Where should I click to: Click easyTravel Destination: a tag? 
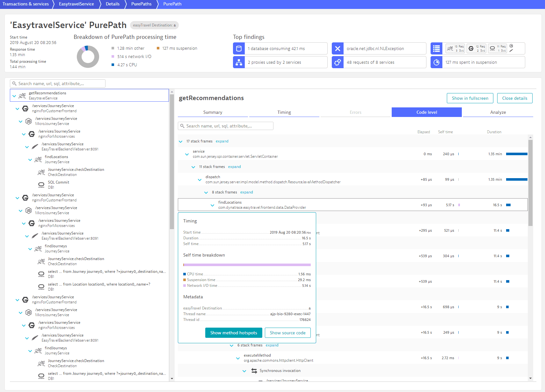(x=154, y=25)
